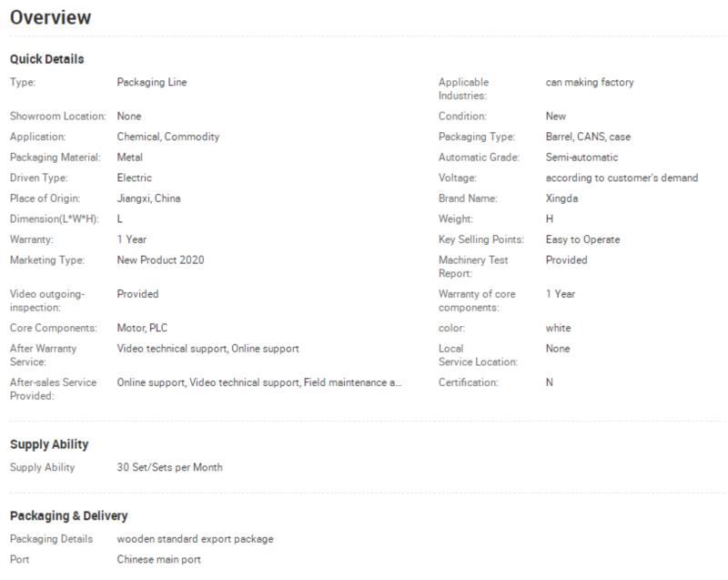
Task: Select the 30 Set/Sets per Month text
Action: [169, 467]
